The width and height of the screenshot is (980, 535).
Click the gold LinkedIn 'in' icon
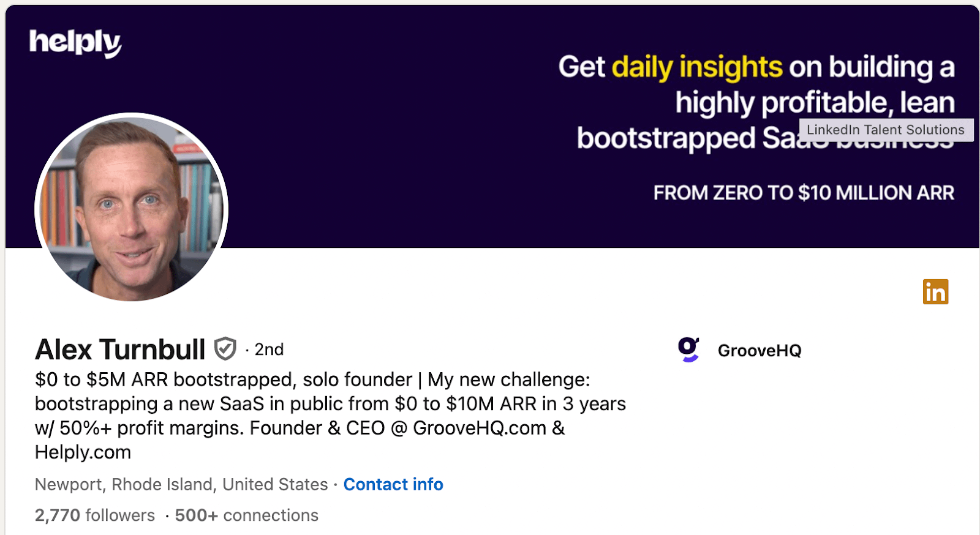(x=935, y=292)
